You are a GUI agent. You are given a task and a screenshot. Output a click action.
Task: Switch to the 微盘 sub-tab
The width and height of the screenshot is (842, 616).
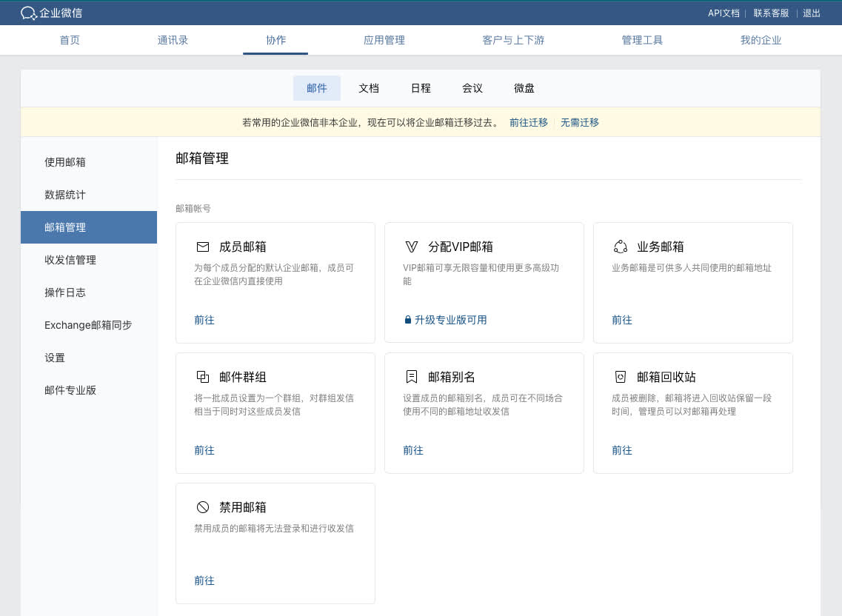(x=524, y=88)
